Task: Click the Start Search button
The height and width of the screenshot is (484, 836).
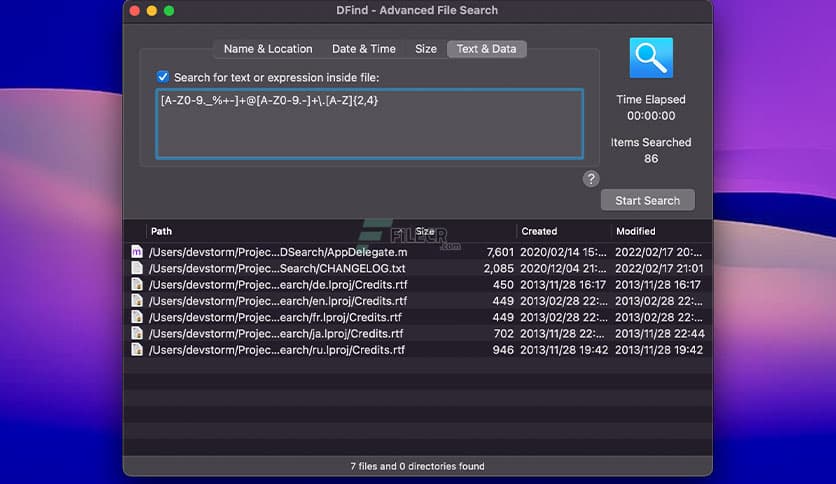Action: point(647,200)
